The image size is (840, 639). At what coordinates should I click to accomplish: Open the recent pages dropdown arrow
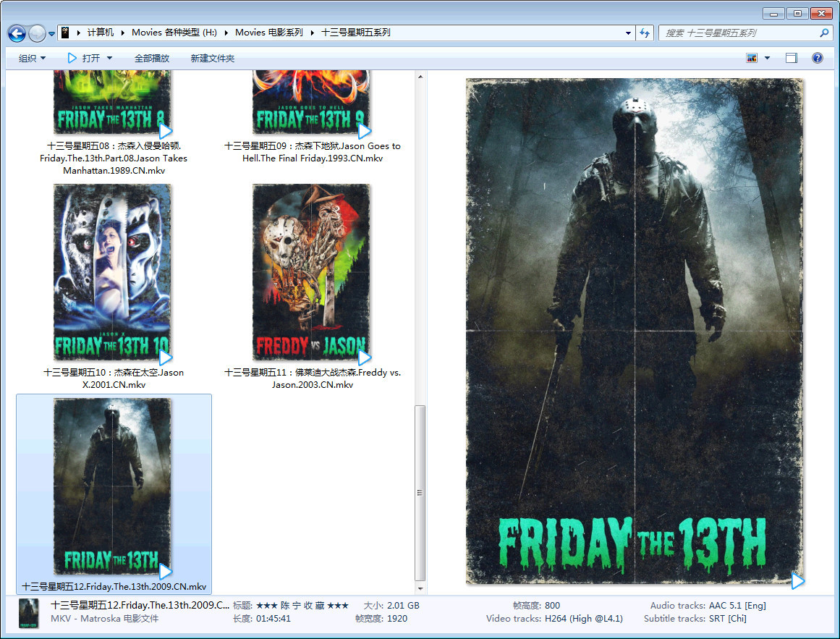pyautogui.click(x=52, y=34)
